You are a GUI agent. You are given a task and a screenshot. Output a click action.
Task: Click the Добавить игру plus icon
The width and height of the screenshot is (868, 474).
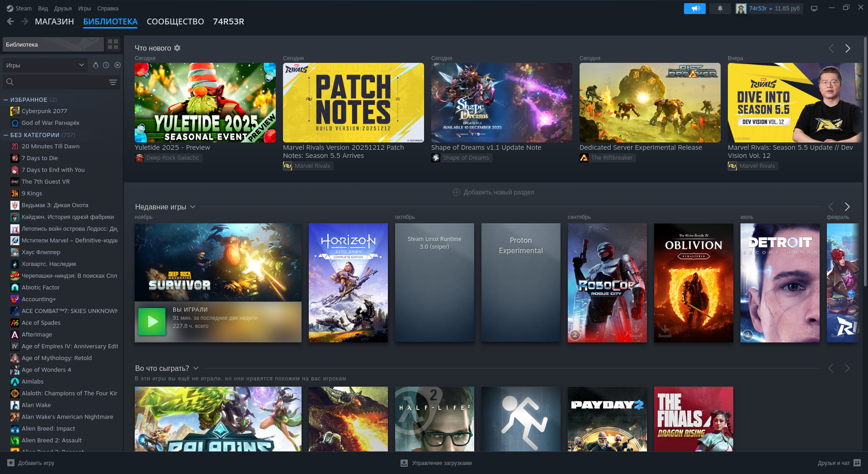click(x=11, y=463)
